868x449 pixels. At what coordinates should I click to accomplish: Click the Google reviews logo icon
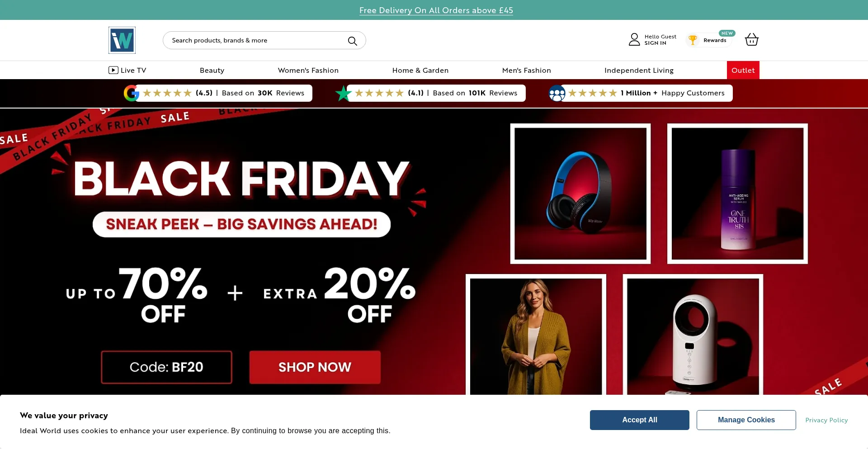tap(132, 93)
